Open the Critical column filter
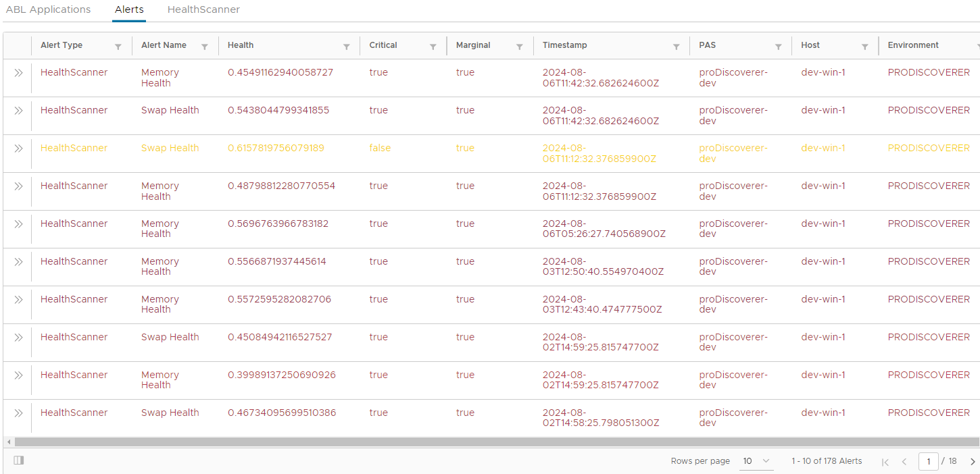980x474 pixels. [x=433, y=45]
